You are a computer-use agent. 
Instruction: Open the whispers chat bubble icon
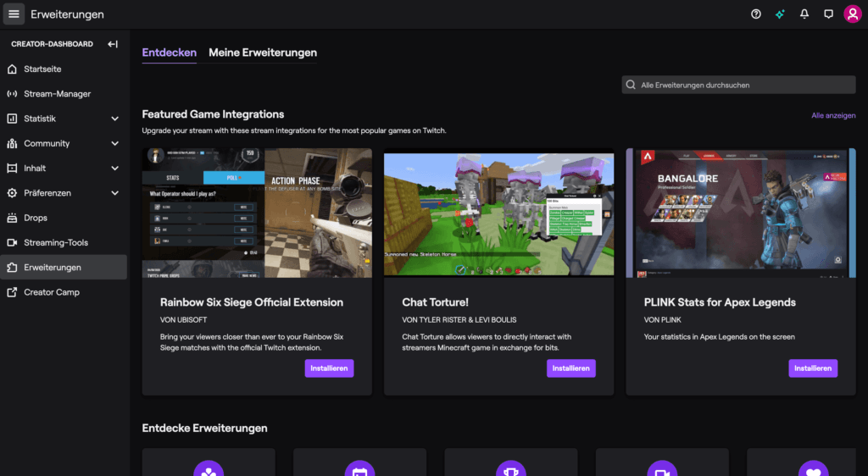click(828, 14)
